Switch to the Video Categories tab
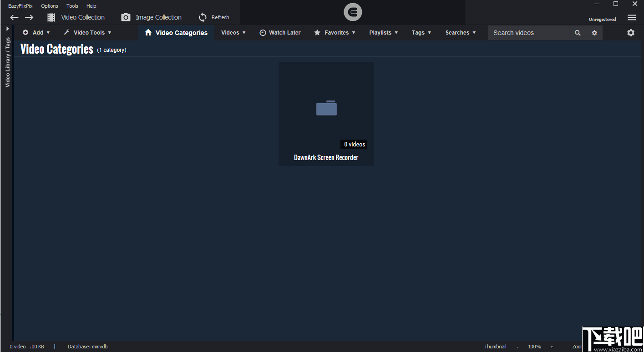This screenshot has width=644, height=352. click(176, 33)
